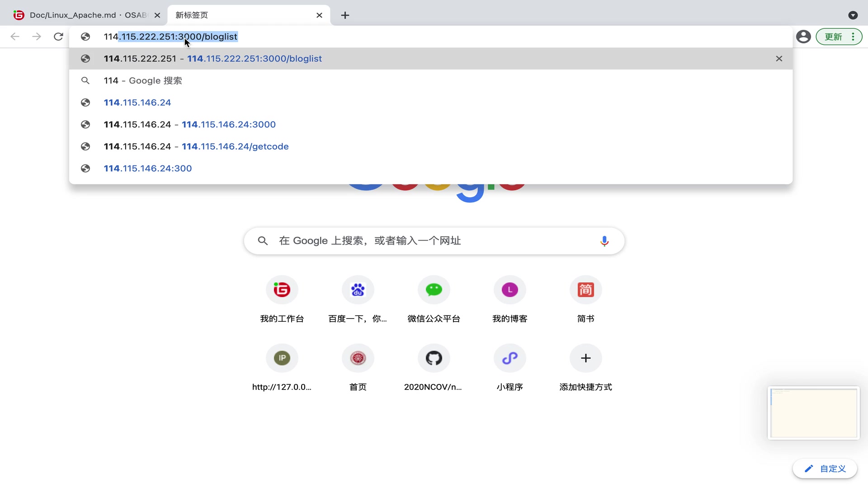This screenshot has height=488, width=868.
Task: Open the 小程序 shortcut icon
Action: tap(509, 358)
